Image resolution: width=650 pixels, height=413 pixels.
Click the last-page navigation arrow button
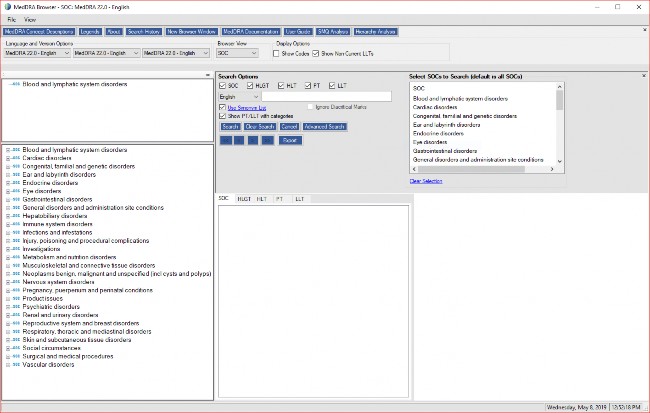tap(268, 141)
